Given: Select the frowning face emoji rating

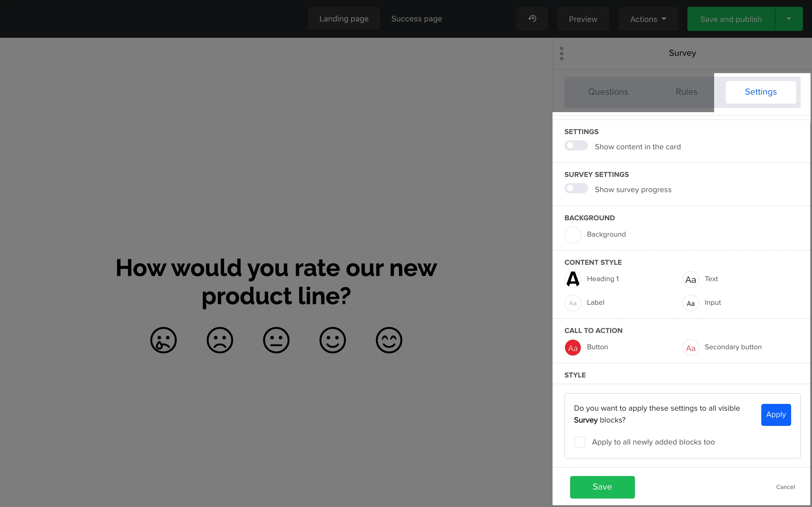Looking at the screenshot, I should [x=220, y=340].
